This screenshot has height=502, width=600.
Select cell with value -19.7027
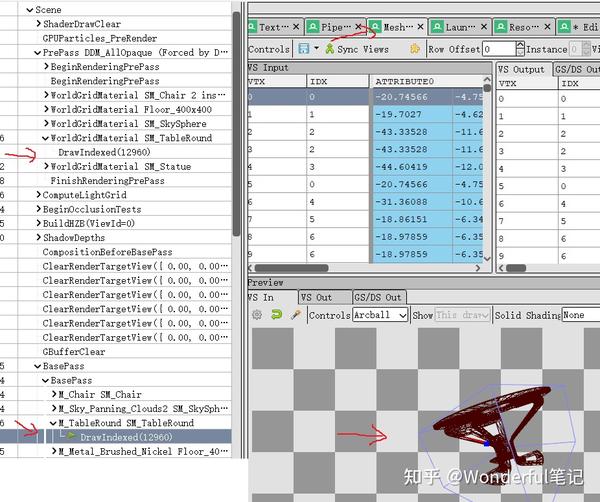click(412, 114)
